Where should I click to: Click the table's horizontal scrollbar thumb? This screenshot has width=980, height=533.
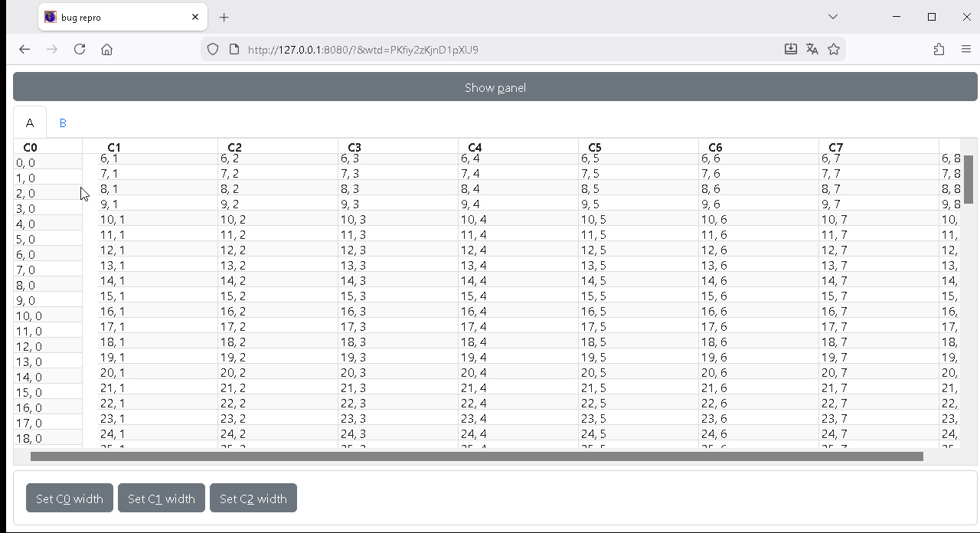pyautogui.click(x=476, y=456)
